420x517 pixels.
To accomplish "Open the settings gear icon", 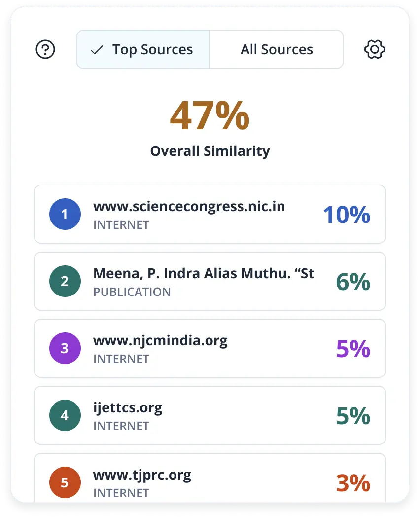I will click(374, 49).
